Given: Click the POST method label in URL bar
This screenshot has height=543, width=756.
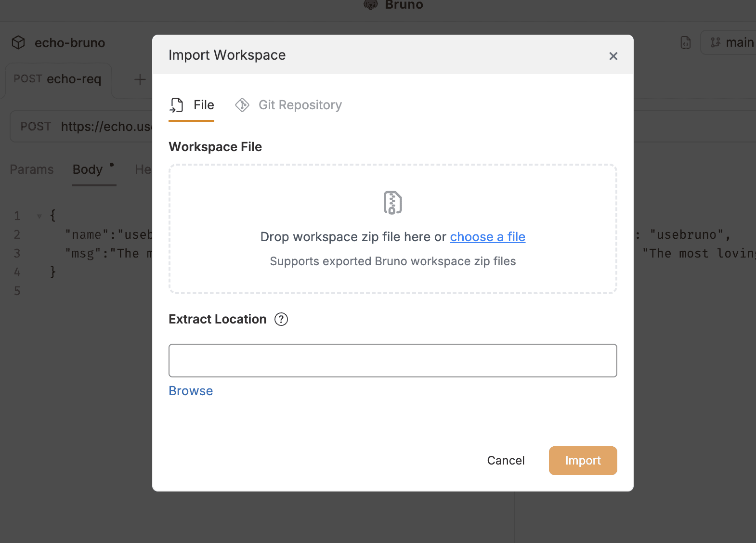Looking at the screenshot, I should [x=36, y=127].
